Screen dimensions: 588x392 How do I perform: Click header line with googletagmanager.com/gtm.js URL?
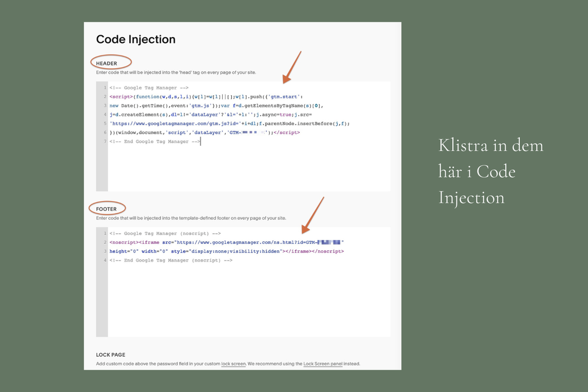tap(229, 123)
